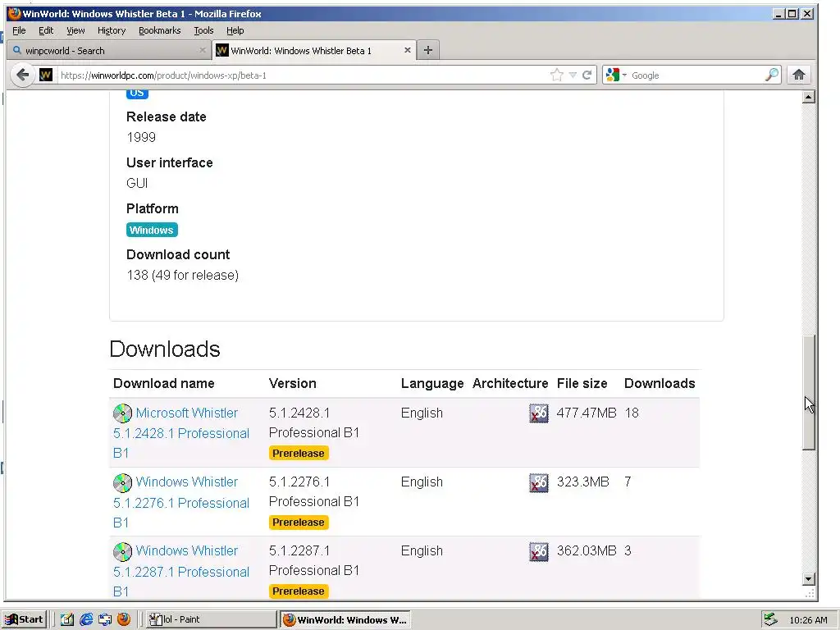
Task: Open the Help menu
Action: tap(235, 30)
